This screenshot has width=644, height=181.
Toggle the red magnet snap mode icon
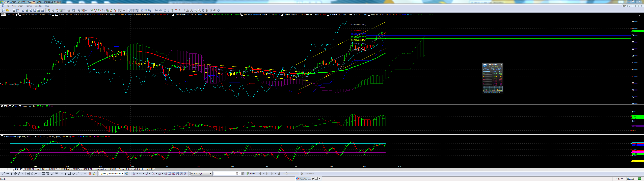point(90,173)
